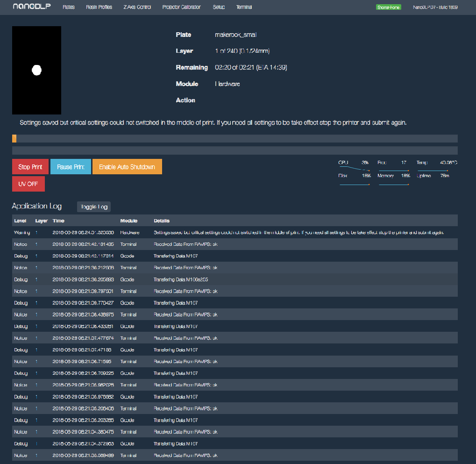Click the layer number in Warning log row

point(36,232)
